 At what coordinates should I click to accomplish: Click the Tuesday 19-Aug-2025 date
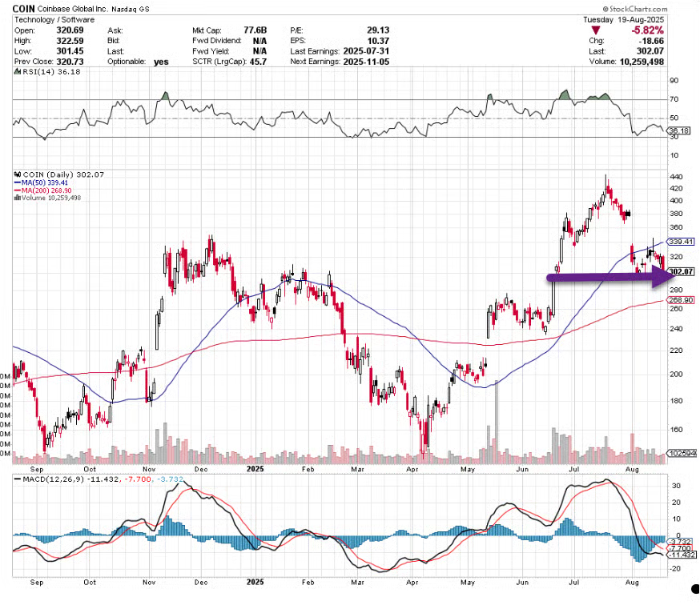click(623, 20)
